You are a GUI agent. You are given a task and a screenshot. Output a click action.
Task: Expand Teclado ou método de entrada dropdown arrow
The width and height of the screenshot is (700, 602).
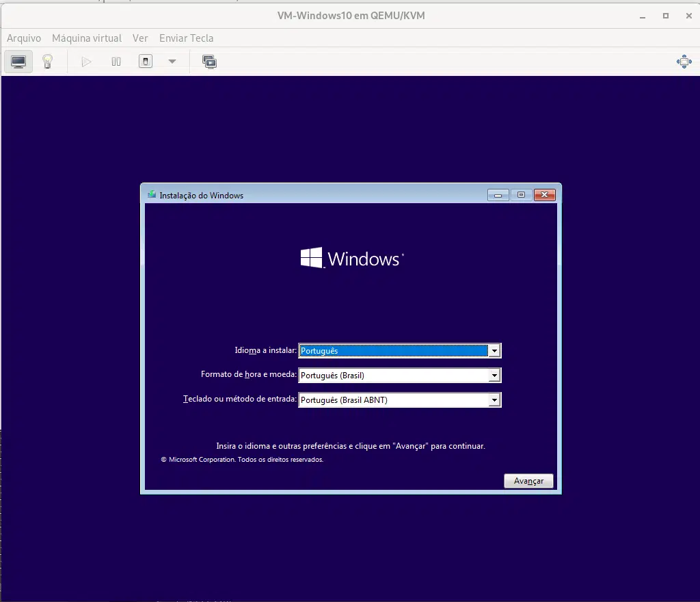[494, 400]
